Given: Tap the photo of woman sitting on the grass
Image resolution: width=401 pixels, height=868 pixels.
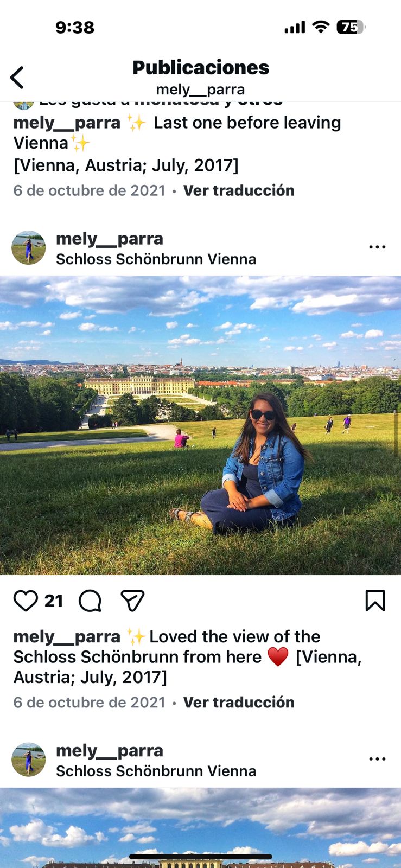Looking at the screenshot, I should point(200,425).
